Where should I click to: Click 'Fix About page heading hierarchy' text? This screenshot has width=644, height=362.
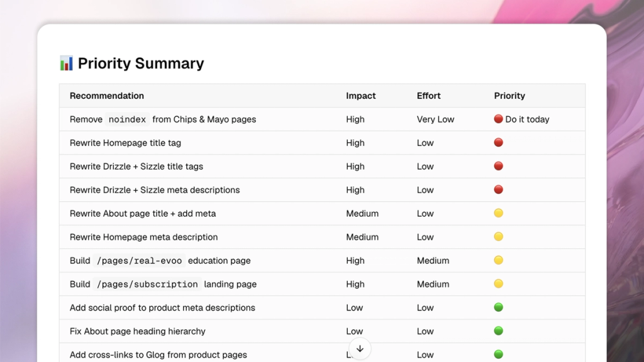(138, 331)
